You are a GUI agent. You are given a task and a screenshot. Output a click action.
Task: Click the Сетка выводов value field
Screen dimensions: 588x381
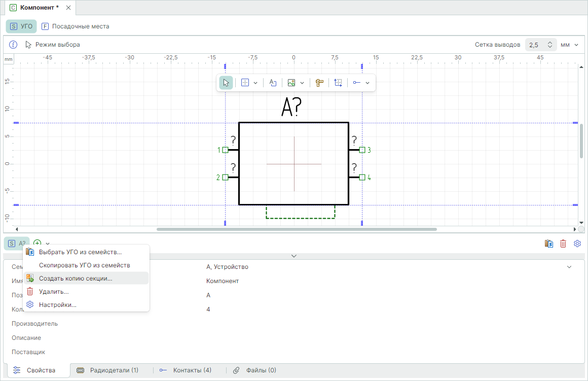coord(536,45)
